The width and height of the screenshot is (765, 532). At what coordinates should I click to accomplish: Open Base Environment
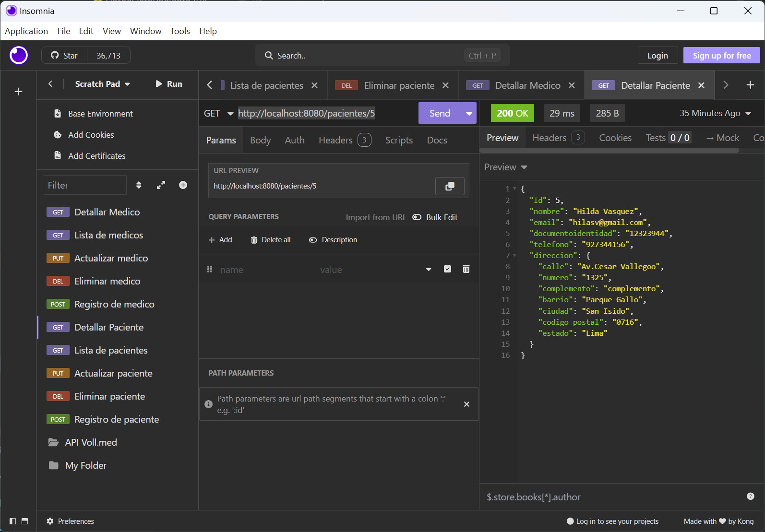coord(94,114)
